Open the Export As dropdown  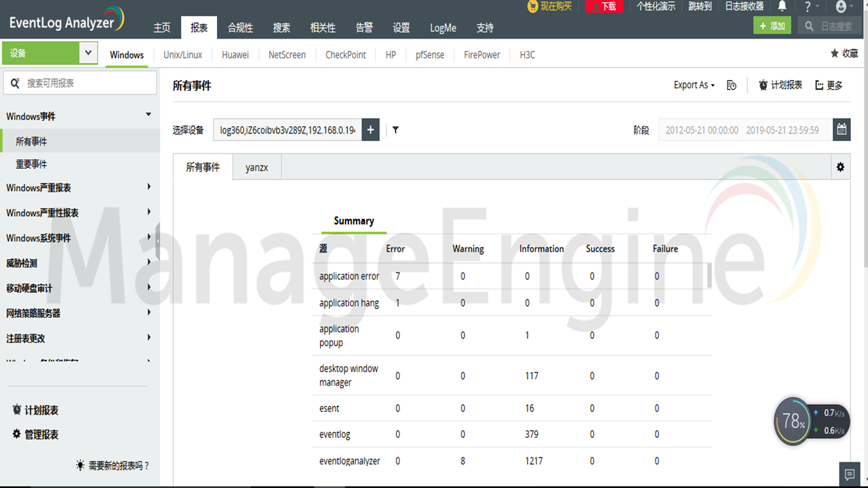point(693,85)
